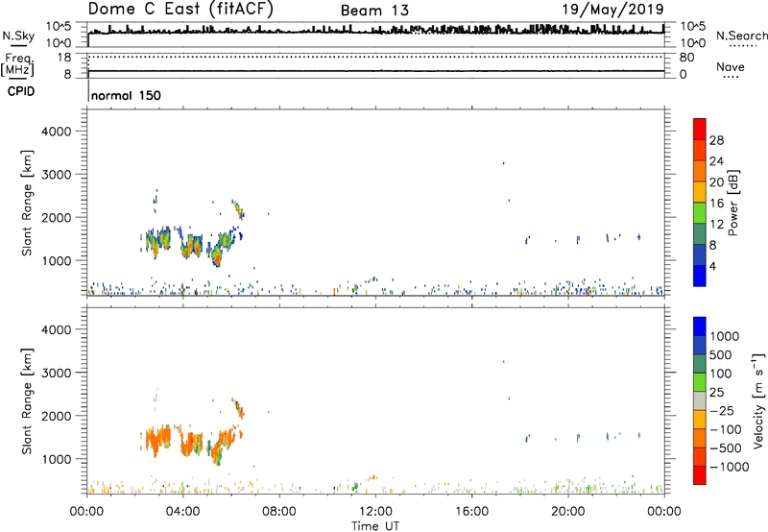This screenshot has height=532, width=768.
Task: Click the "−100" Velocity colorbar tick label
Action: (x=726, y=429)
